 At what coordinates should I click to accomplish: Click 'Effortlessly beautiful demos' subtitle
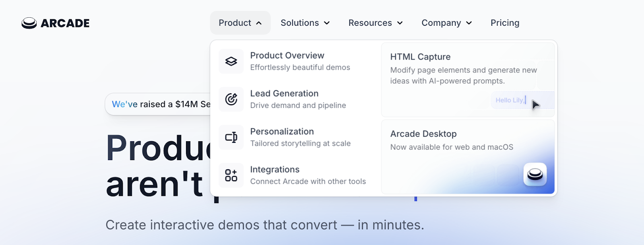click(x=300, y=67)
